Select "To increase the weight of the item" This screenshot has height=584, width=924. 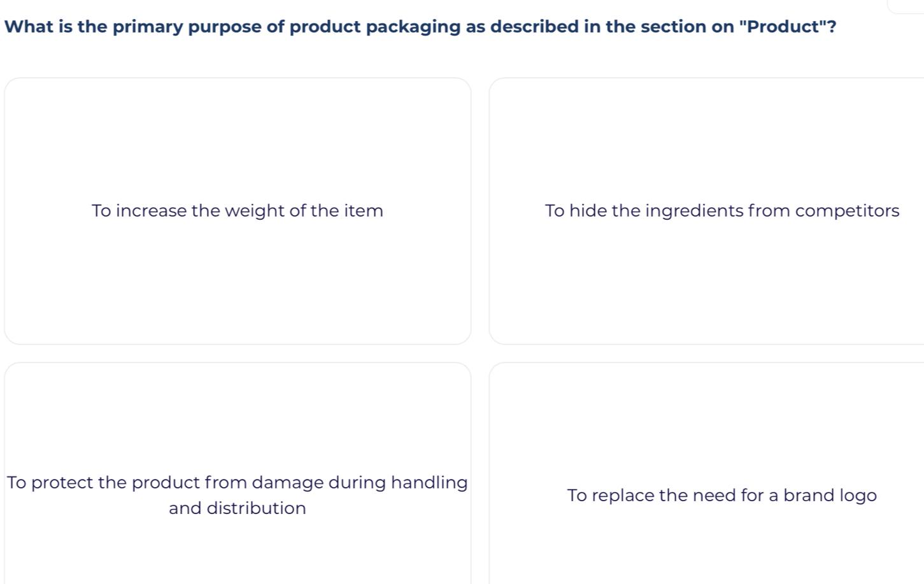point(238,211)
